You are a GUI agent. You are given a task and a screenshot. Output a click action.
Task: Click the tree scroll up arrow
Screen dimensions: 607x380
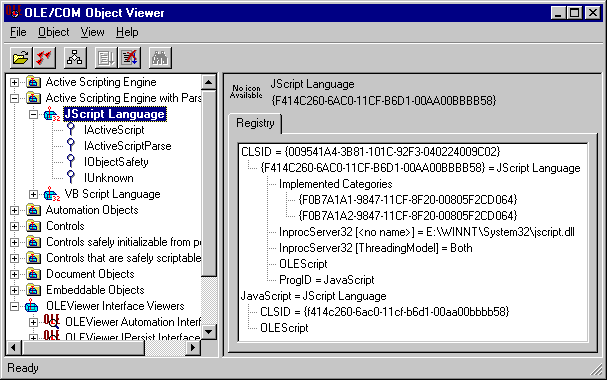(209, 82)
